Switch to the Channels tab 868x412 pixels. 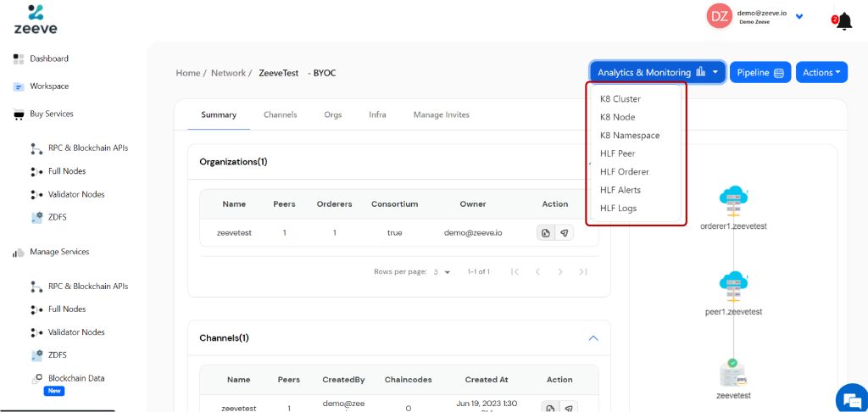[x=280, y=114]
